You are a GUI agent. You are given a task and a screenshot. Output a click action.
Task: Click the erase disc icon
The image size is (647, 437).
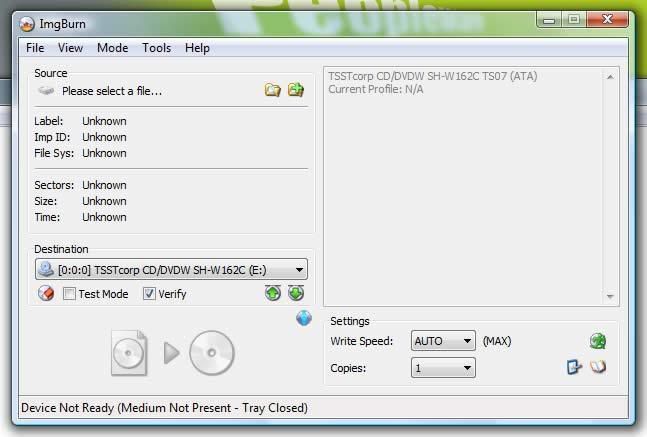click(x=46, y=293)
